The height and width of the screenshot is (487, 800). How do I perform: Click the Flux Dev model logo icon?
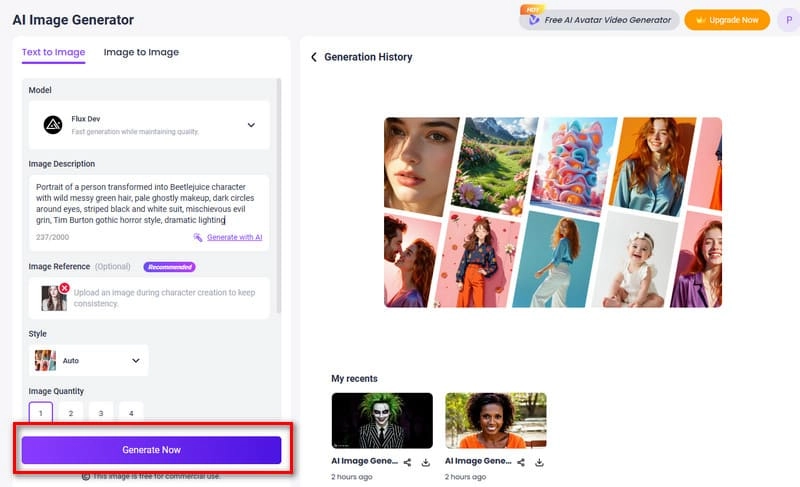tap(53, 125)
